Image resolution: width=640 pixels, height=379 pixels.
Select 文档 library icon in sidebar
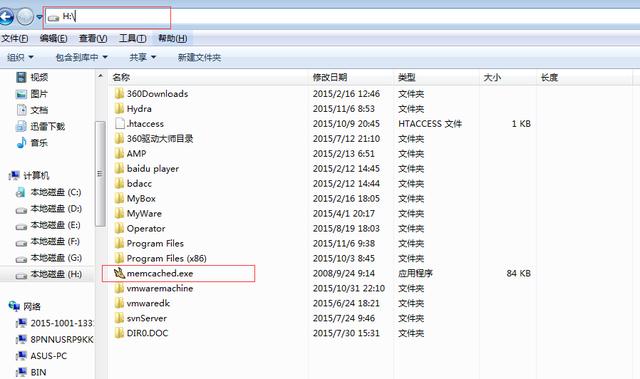click(21, 110)
